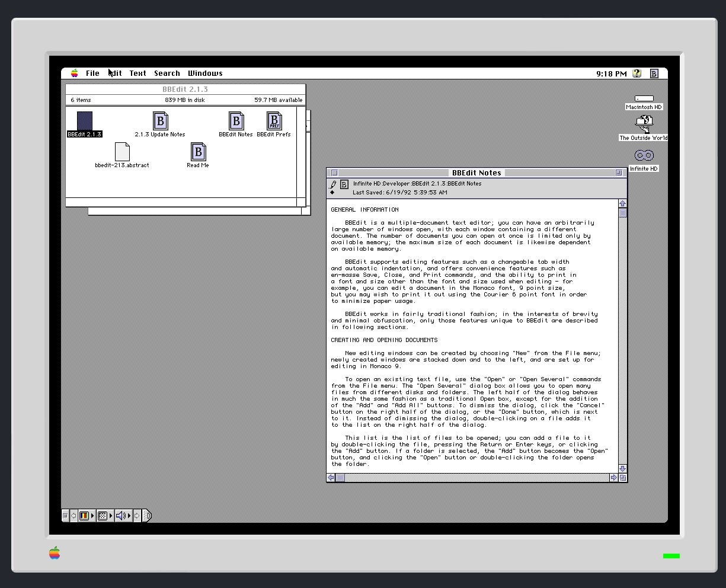
Task: Select the BBEdit 2.1.3 application icon
Action: [85, 121]
